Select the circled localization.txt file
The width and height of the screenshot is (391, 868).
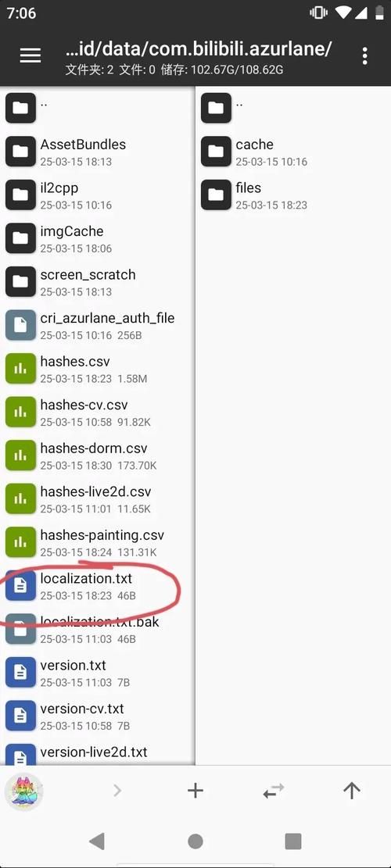[98, 586]
